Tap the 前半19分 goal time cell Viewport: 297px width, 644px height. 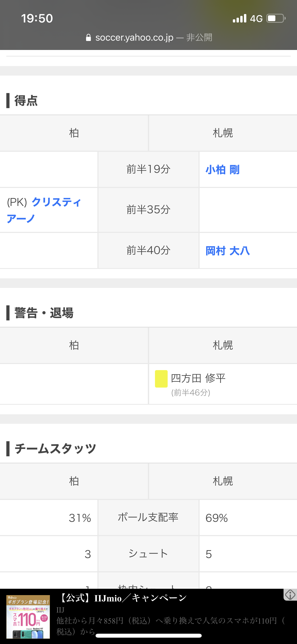(148, 169)
